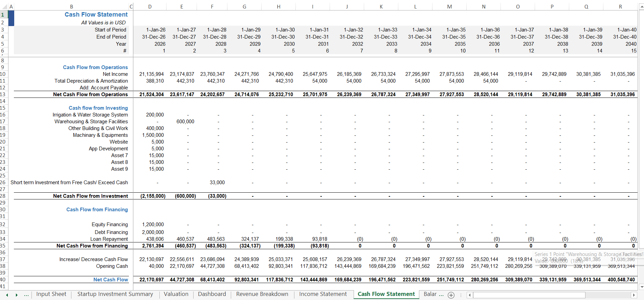644x300 pixels.
Task: Click Net Cash Flow total label cell
Action: click(111, 280)
